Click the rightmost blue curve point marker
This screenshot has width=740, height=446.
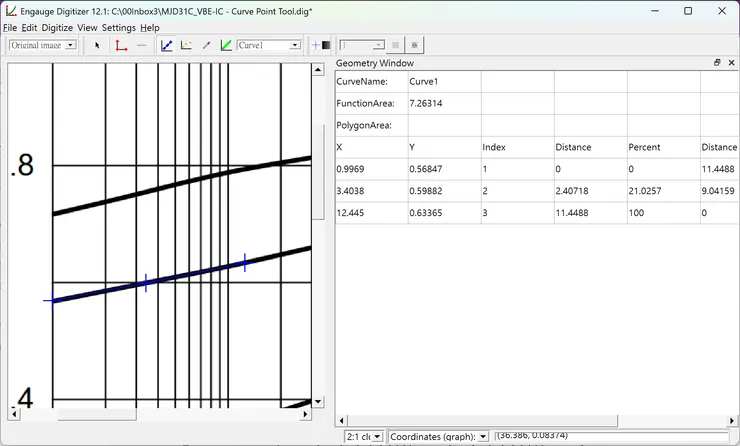[245, 262]
